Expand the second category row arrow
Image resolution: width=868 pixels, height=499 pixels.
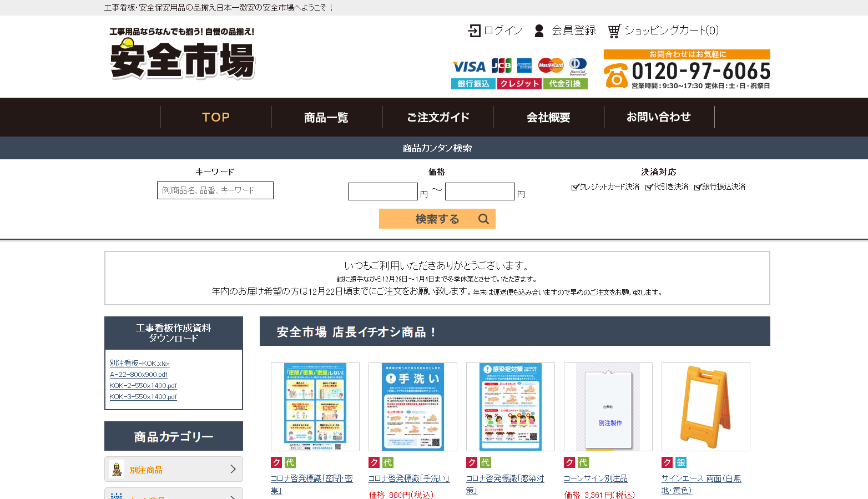(x=233, y=495)
